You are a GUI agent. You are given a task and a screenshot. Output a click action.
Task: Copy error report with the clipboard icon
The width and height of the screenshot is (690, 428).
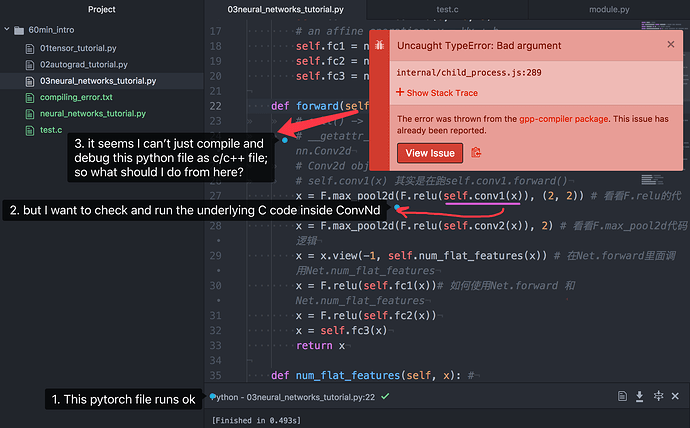click(x=477, y=153)
